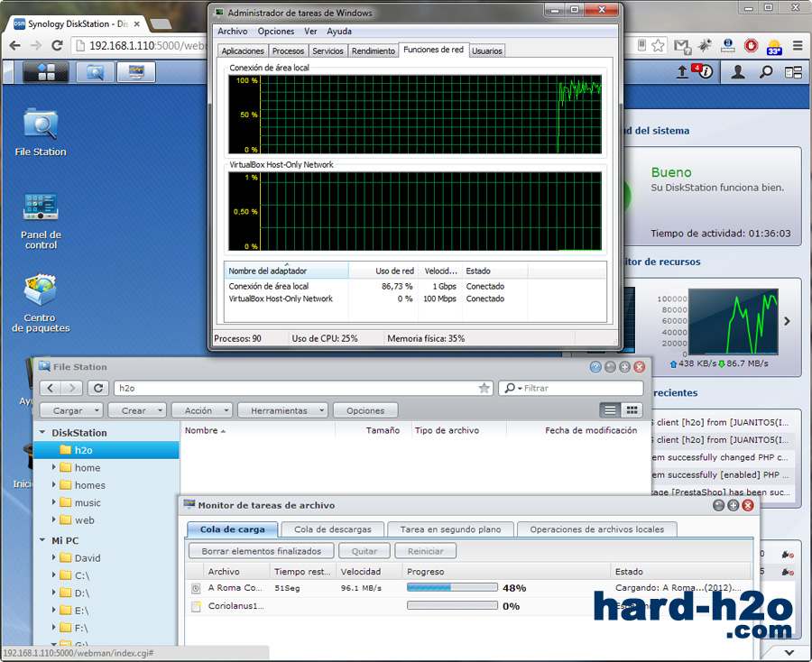Open the Herramientas dropdown
The width and height of the screenshot is (812, 662).
[282, 410]
